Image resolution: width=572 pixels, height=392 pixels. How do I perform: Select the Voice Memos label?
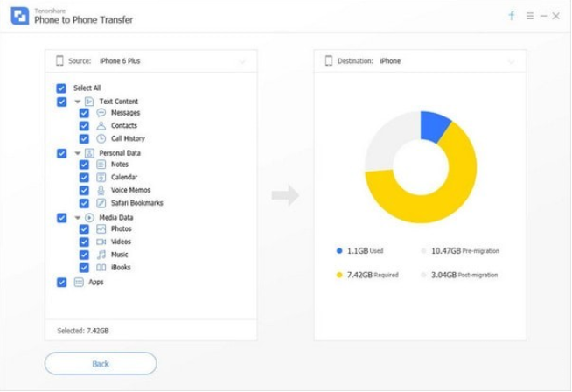click(130, 190)
